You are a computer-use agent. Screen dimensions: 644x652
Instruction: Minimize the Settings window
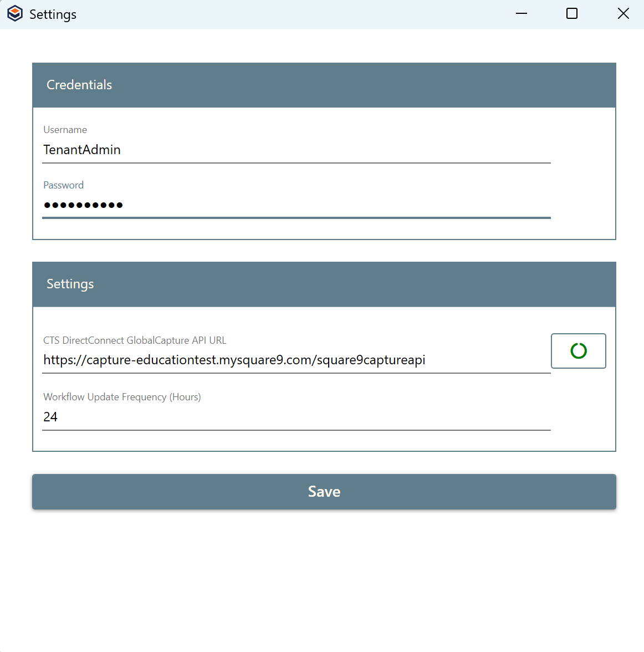521,14
